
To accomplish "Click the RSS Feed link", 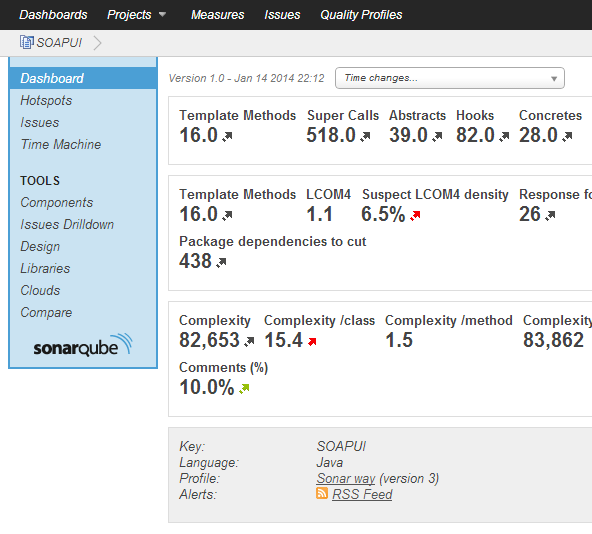I will [362, 494].
